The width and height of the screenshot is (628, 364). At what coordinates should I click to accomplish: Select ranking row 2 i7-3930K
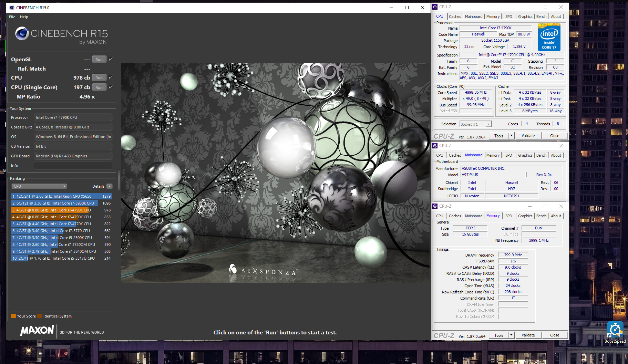[x=62, y=203]
